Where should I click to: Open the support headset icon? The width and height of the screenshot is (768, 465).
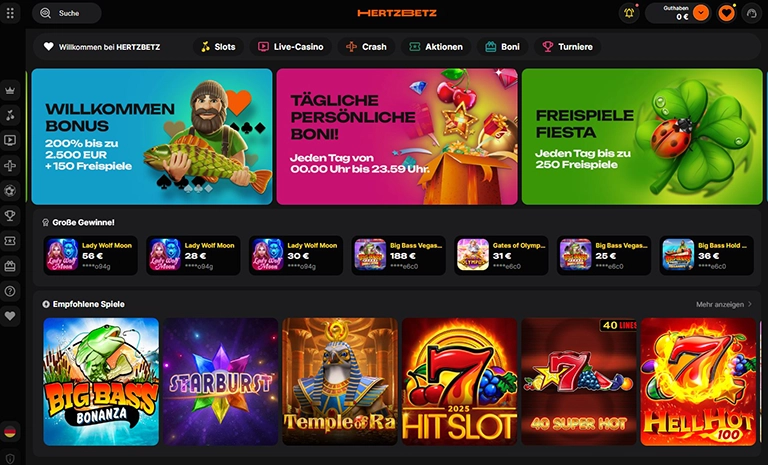click(x=752, y=13)
